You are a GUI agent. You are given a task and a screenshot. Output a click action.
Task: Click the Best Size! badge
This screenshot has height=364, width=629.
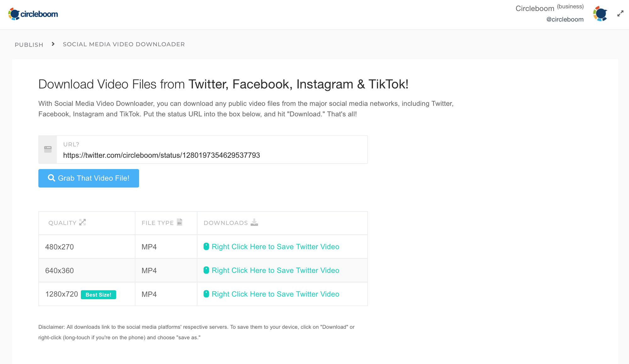[x=98, y=295]
